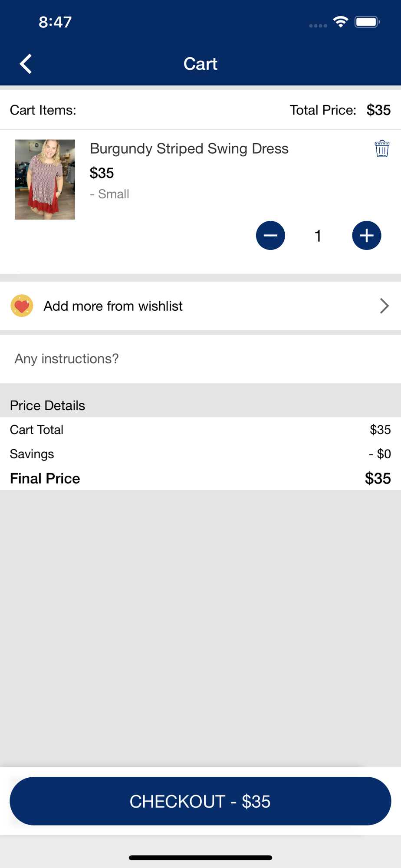The height and width of the screenshot is (868, 401).
Task: Tap the Burgundy Striped Swing Dress title
Action: 189,148
